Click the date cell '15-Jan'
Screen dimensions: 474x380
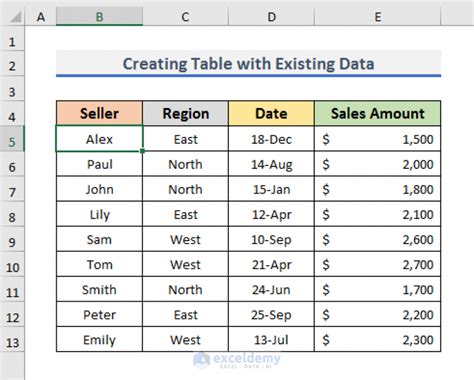coord(271,189)
